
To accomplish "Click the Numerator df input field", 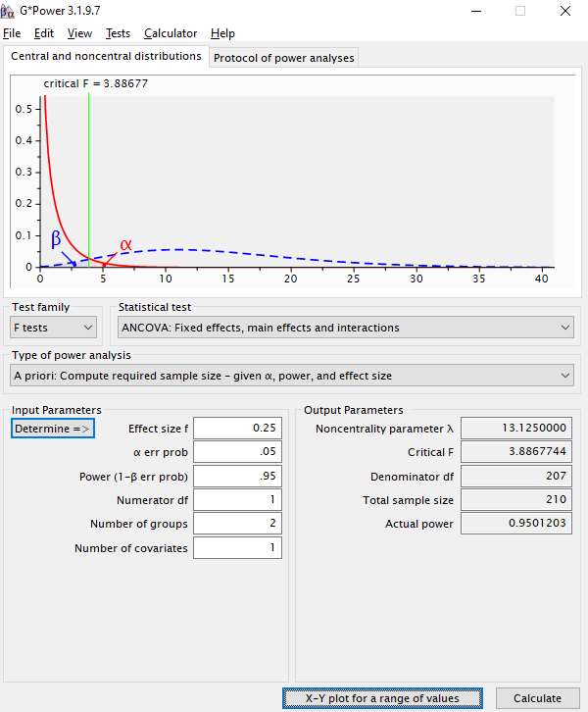I will click(x=238, y=499).
